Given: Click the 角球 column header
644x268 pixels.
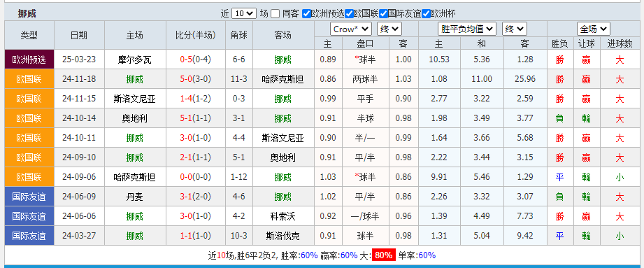Looking at the screenshot, I should point(239,36).
